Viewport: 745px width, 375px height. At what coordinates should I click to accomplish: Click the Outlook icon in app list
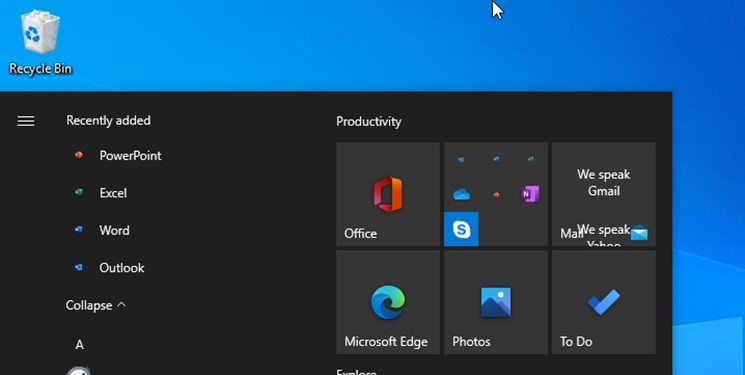tap(79, 267)
